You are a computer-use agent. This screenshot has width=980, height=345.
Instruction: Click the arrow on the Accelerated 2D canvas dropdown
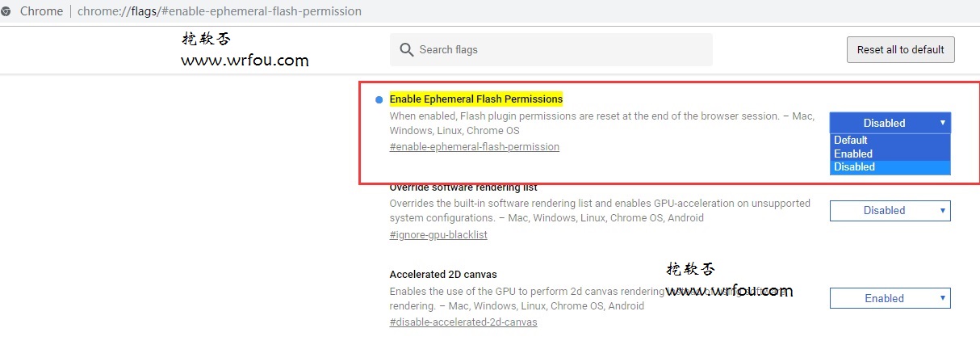(x=942, y=298)
